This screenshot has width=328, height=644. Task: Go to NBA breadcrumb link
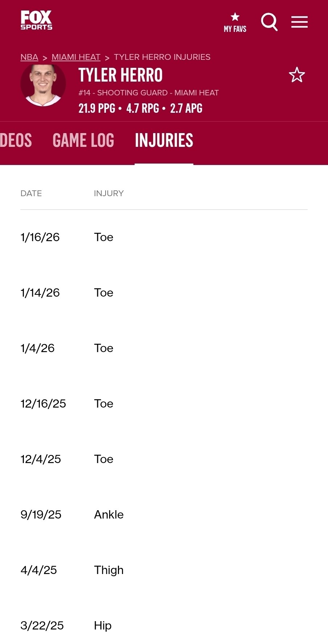(x=29, y=57)
